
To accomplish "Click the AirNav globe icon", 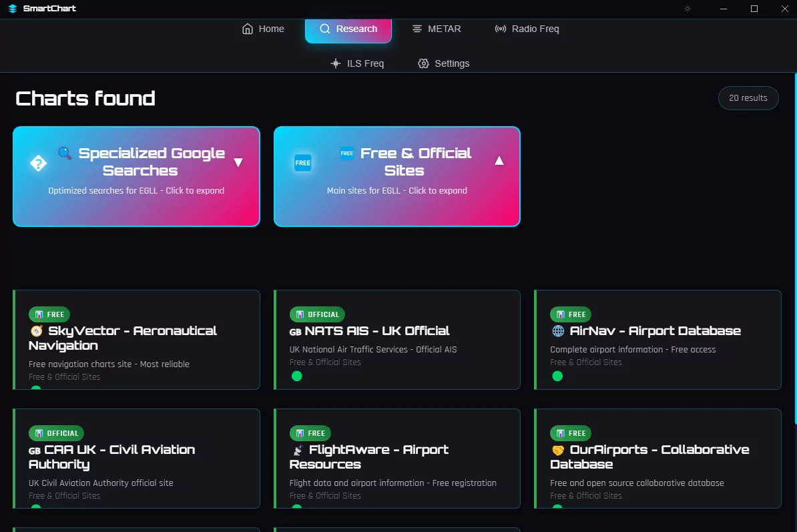I will coord(558,331).
